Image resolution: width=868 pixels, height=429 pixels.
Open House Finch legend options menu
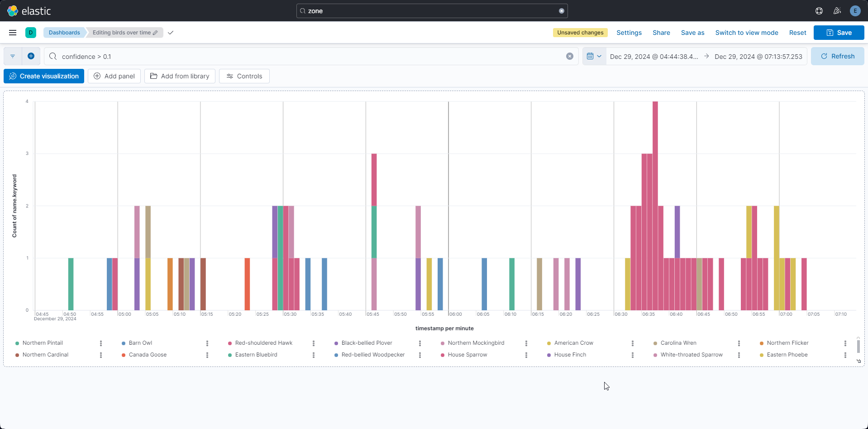[x=633, y=355]
